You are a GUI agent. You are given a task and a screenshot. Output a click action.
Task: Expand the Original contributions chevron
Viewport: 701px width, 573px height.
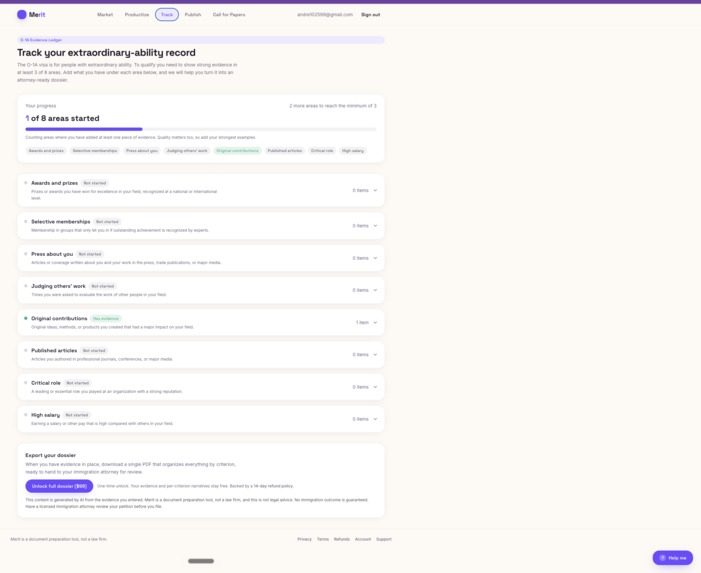coord(375,322)
